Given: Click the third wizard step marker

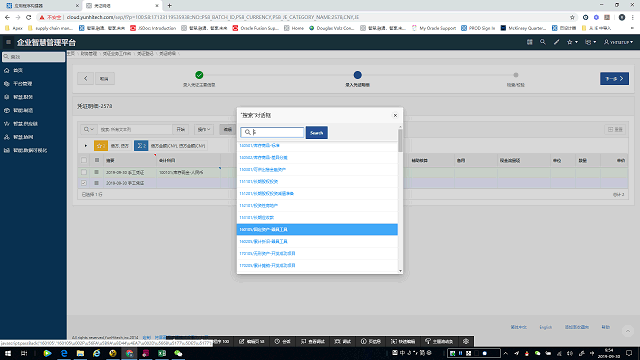Looking at the screenshot, I should point(516,75).
